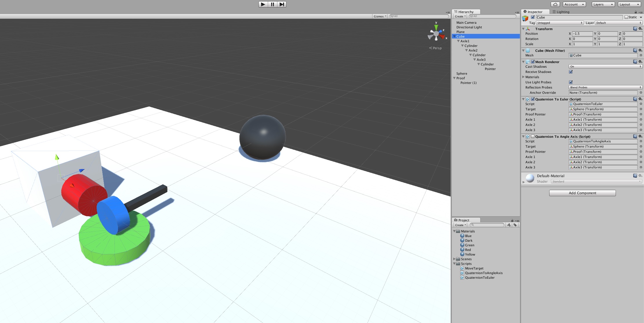The image size is (644, 323).
Task: Open Mesh Filter gear menu
Action: (640, 50)
